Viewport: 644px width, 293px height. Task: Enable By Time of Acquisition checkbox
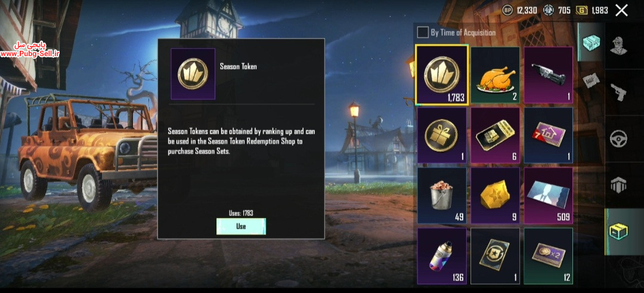click(x=423, y=32)
